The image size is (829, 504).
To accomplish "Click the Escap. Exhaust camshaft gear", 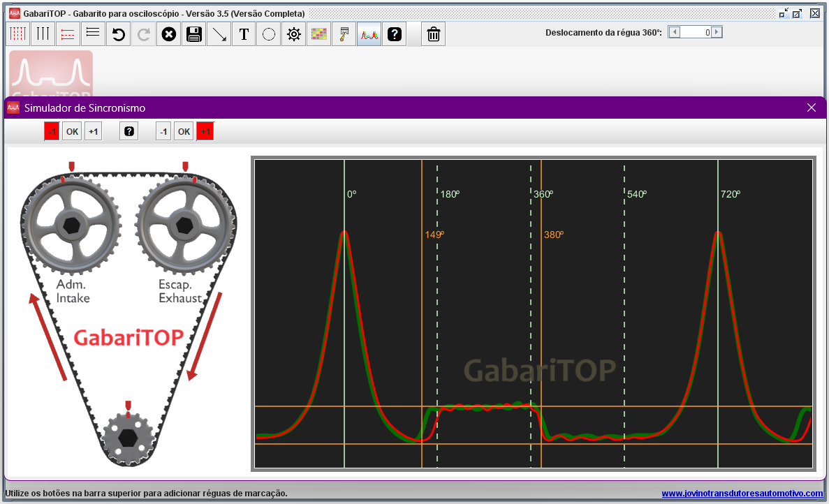I will coord(184,225).
